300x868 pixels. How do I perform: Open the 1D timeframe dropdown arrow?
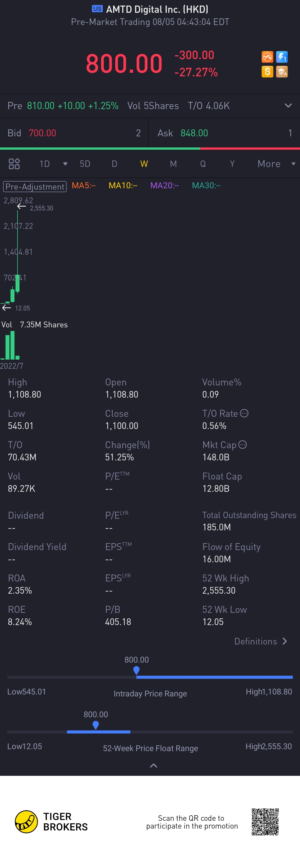click(x=65, y=164)
